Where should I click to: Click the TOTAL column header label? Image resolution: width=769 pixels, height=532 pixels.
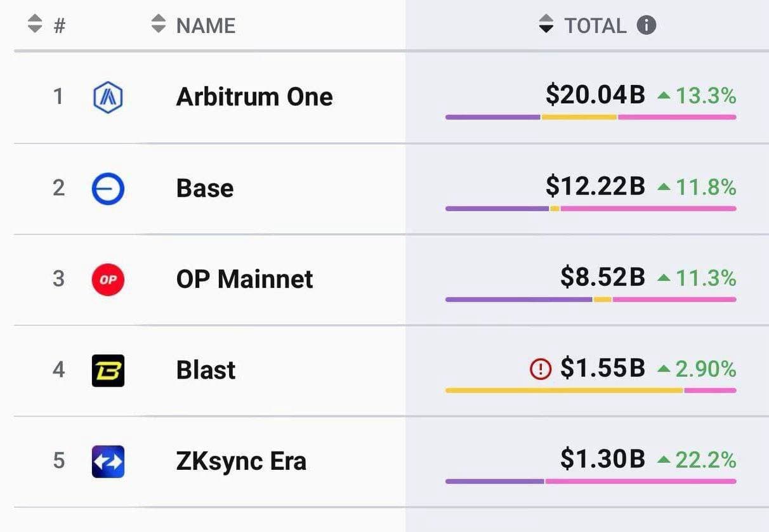595,26
